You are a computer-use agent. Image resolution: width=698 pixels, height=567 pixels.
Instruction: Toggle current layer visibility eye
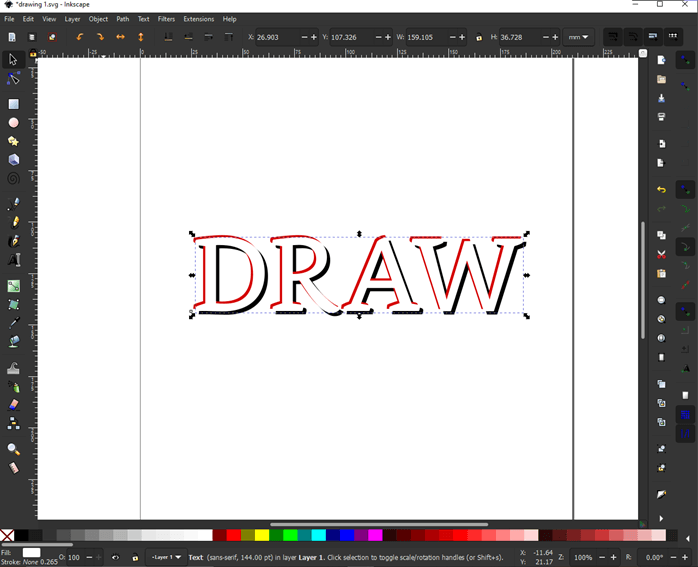(115, 557)
